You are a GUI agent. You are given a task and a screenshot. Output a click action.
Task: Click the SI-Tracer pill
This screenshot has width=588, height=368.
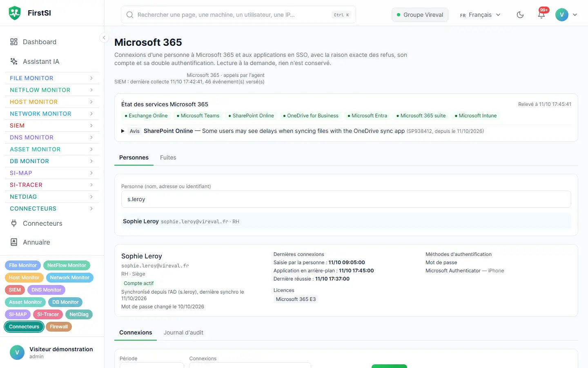click(48, 314)
